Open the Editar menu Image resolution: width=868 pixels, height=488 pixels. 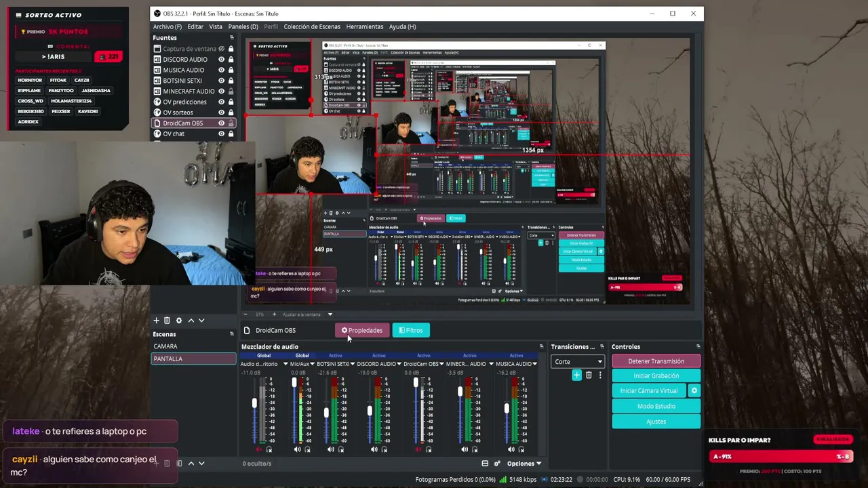[195, 26]
